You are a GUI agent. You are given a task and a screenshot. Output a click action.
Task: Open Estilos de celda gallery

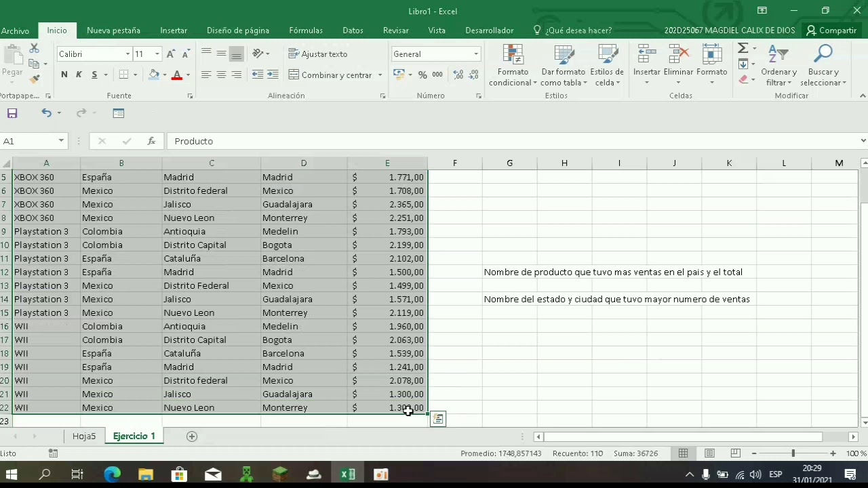[607, 66]
